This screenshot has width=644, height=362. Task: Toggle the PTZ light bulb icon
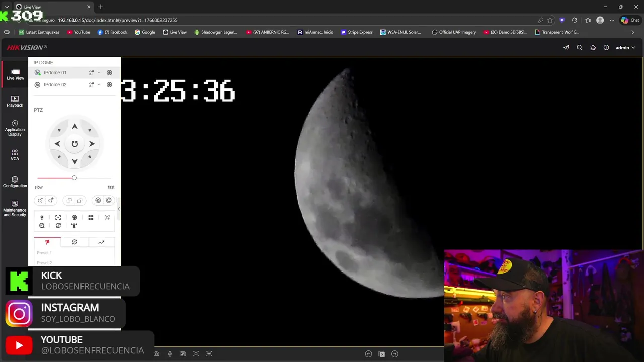42,218
